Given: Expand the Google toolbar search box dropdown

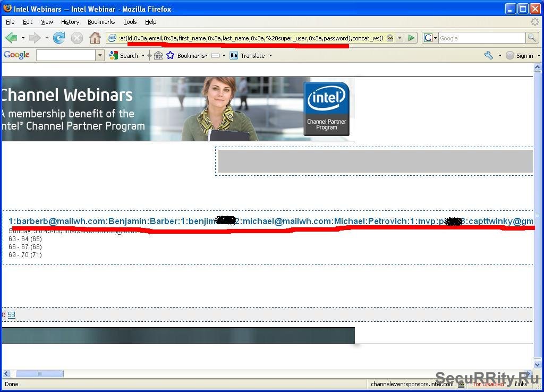Looking at the screenshot, I should (x=100, y=55).
